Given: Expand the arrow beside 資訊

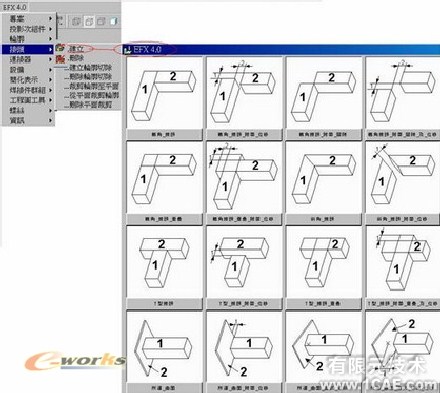Looking at the screenshot, I should click(x=50, y=120).
